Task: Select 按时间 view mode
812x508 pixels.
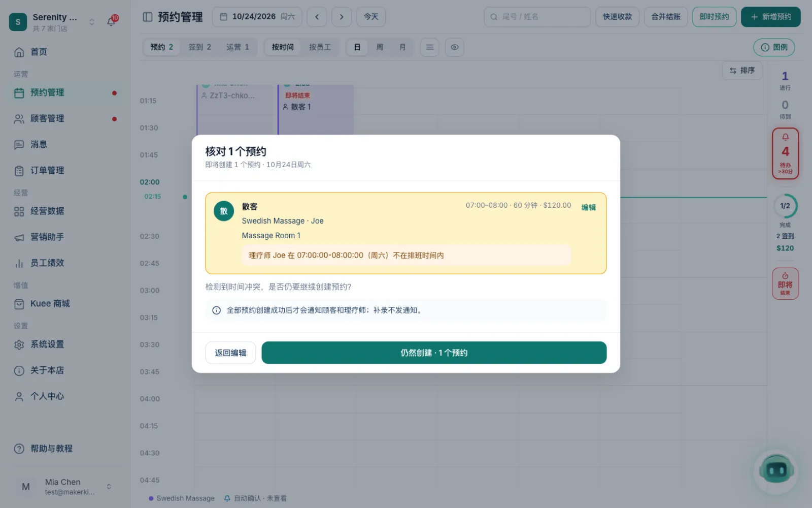Action: [283, 47]
